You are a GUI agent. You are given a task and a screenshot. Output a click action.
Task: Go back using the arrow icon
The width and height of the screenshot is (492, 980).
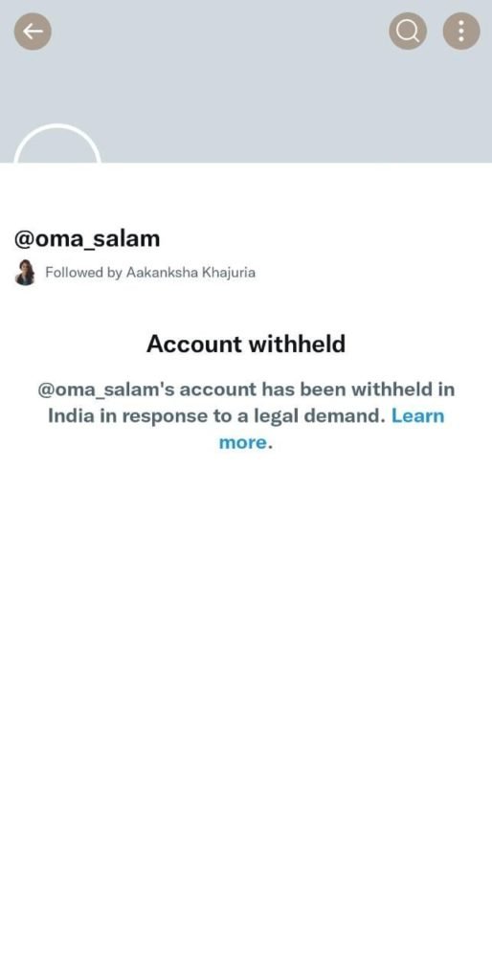pyautogui.click(x=33, y=32)
